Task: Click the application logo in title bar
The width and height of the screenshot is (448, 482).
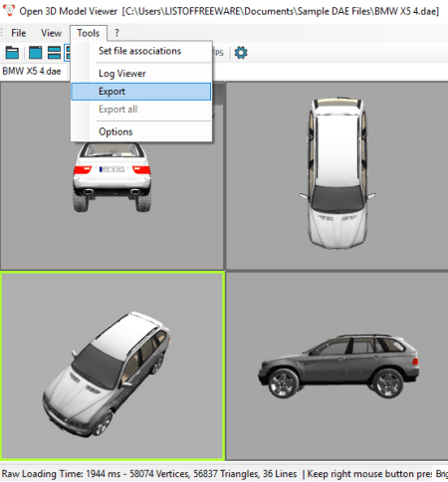Action: coord(9,10)
